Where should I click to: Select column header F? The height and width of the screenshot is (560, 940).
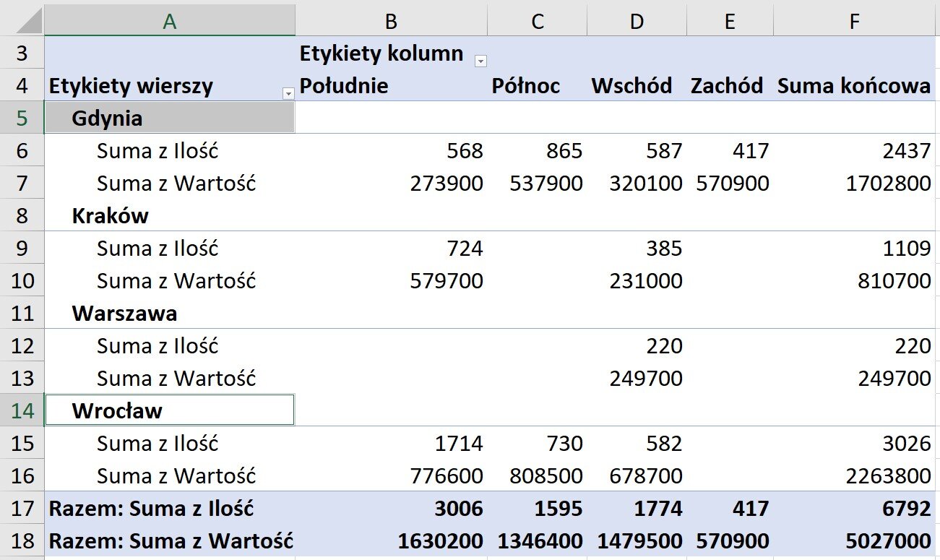855,20
